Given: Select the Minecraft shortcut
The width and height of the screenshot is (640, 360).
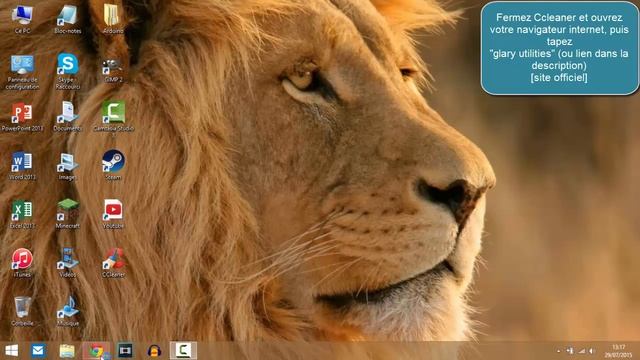Looking at the screenshot, I should (67, 213).
